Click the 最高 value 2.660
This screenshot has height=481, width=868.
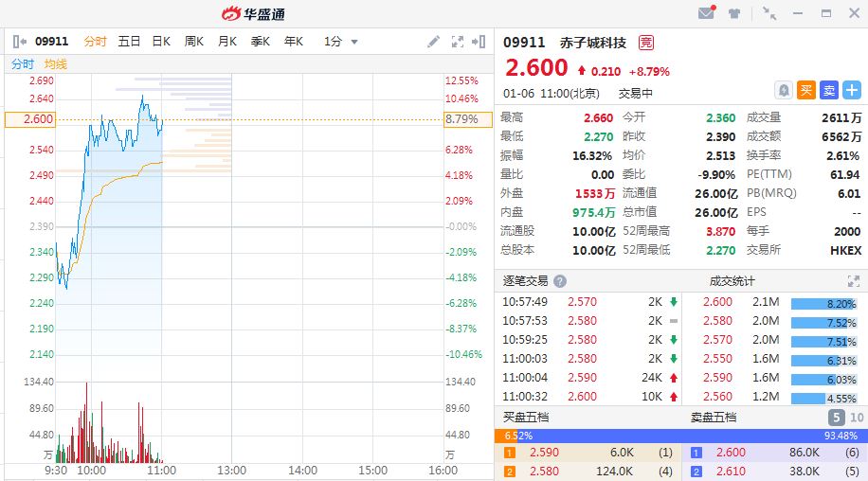pos(599,117)
